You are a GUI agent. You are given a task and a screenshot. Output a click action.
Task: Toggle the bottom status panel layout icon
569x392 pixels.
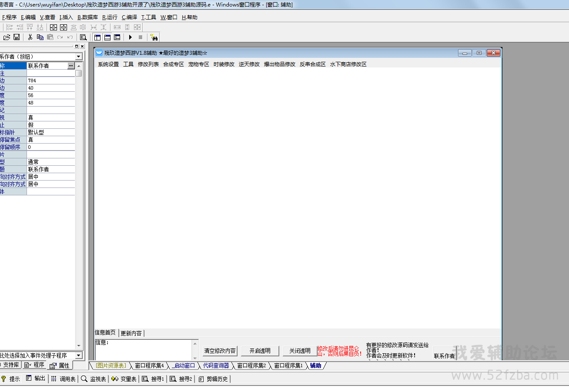coord(107,37)
